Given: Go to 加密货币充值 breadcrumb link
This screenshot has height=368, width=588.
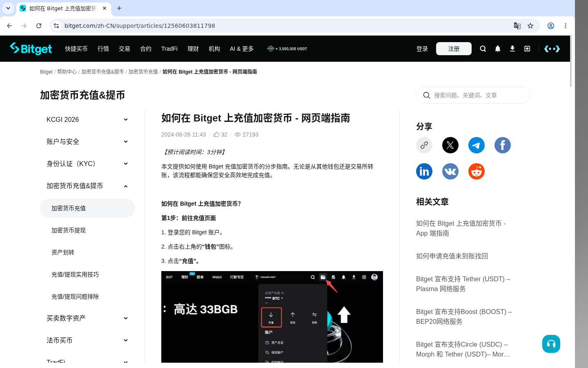Looking at the screenshot, I should click(143, 72).
